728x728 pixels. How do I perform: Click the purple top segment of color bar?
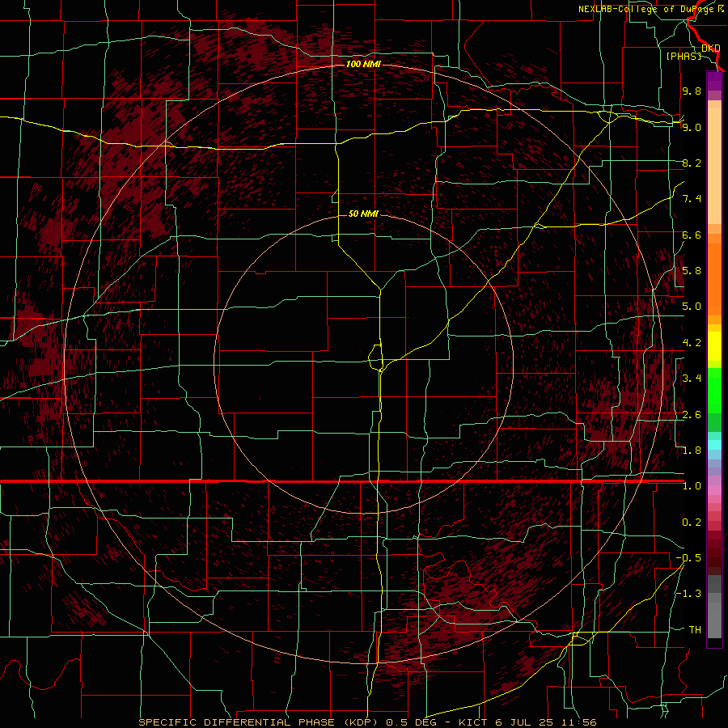(714, 81)
